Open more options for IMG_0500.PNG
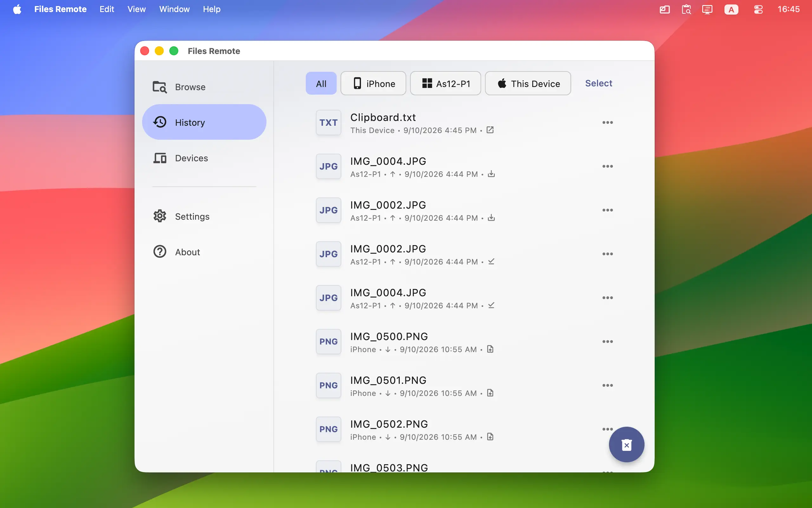This screenshot has height=508, width=812. [607, 342]
